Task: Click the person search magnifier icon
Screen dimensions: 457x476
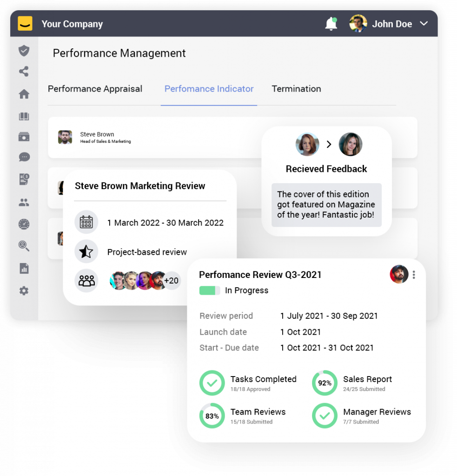Action: 24,246
